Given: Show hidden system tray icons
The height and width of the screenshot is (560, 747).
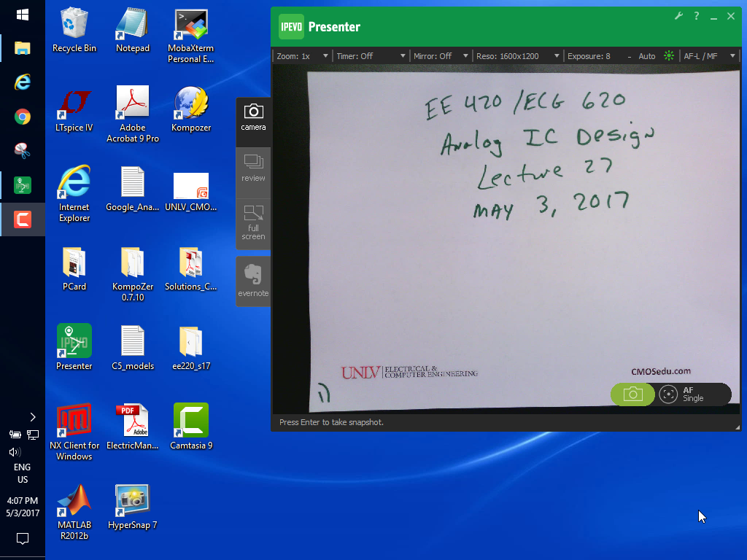Looking at the screenshot, I should pos(32,417).
